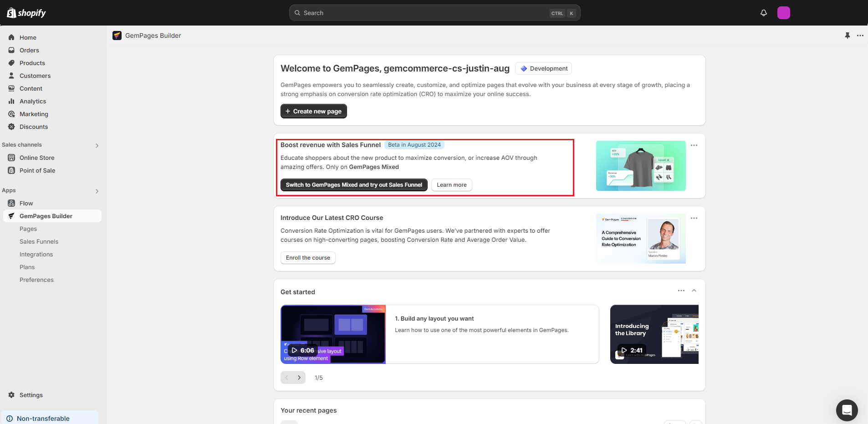
Task: Click the notification bell icon
Action: pyautogui.click(x=764, y=13)
